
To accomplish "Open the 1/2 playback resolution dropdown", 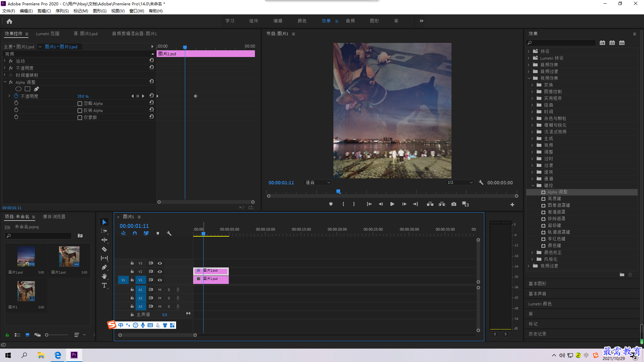I will [460, 183].
